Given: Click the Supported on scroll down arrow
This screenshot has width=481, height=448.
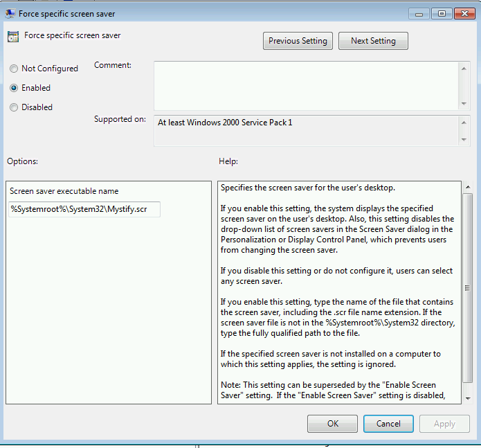Looking at the screenshot, I should [x=464, y=140].
